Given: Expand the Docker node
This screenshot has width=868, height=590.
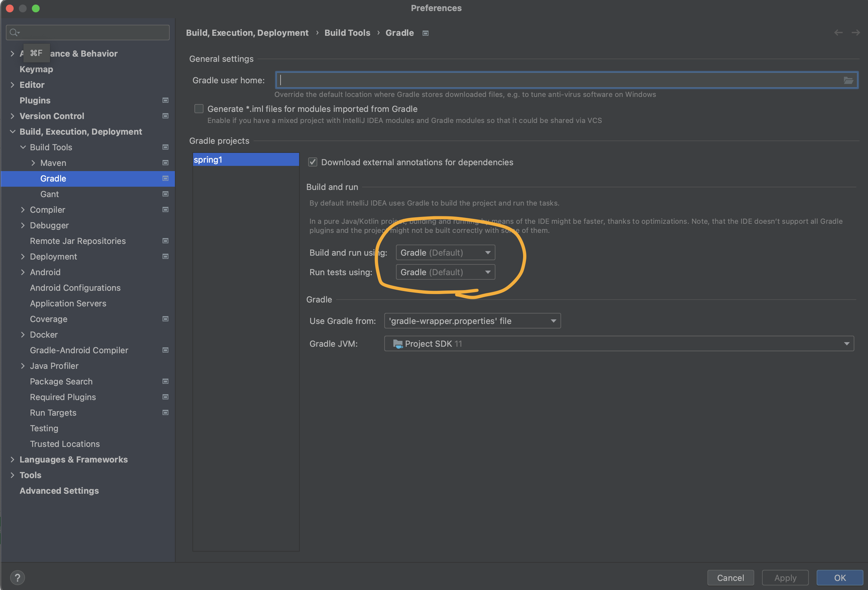Looking at the screenshot, I should 23,335.
